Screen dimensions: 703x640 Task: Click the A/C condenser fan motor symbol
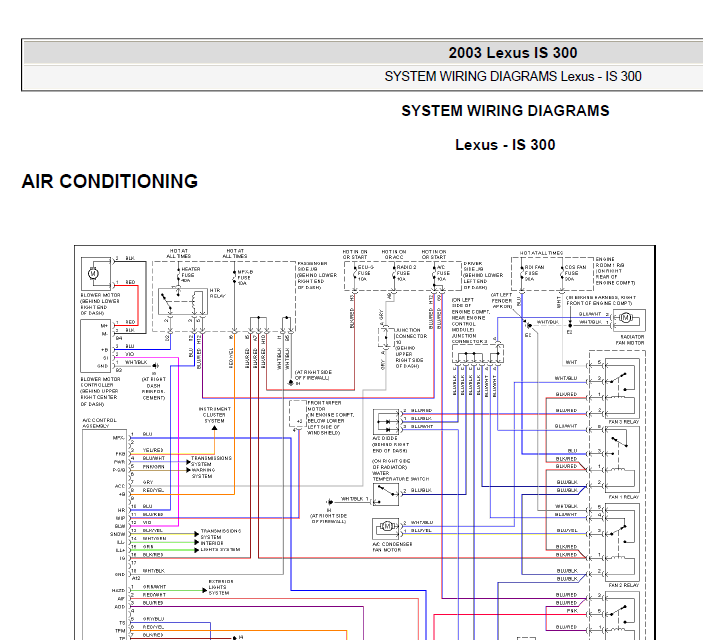tap(386, 529)
